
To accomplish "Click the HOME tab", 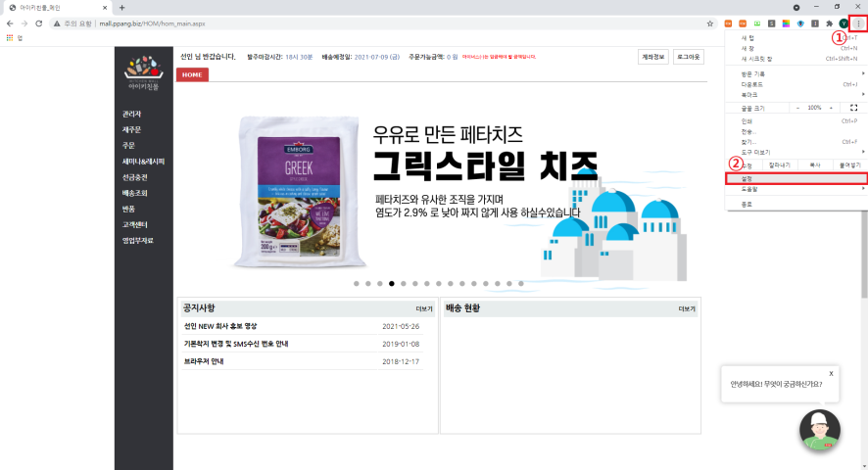I will pyautogui.click(x=192, y=74).
